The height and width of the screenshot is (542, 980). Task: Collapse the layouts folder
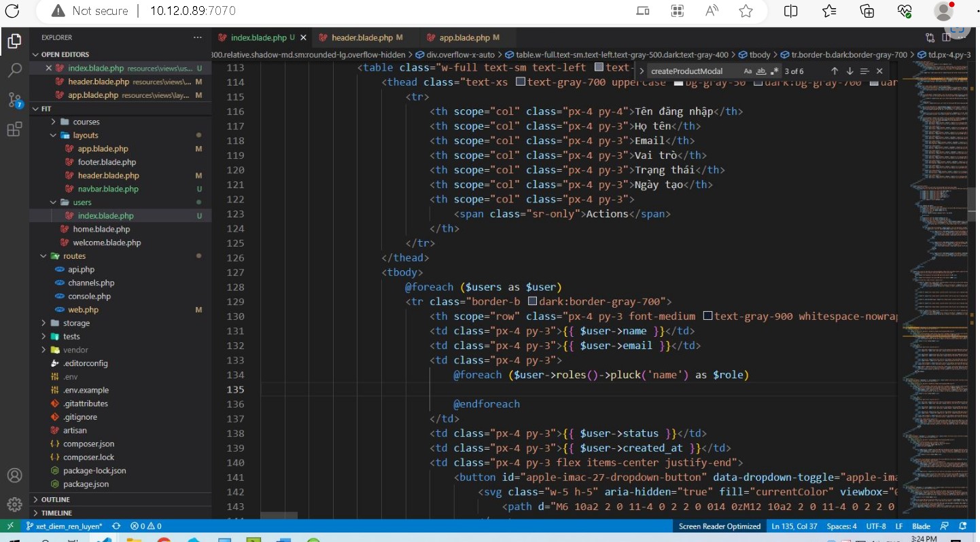coord(86,135)
